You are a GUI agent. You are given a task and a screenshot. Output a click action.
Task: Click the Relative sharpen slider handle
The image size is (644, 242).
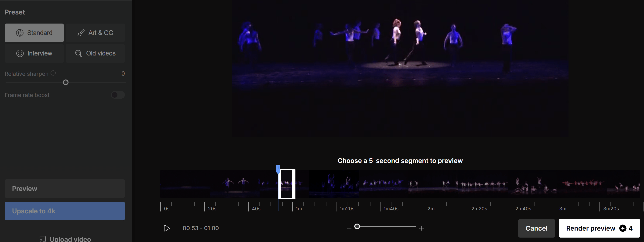click(x=65, y=82)
